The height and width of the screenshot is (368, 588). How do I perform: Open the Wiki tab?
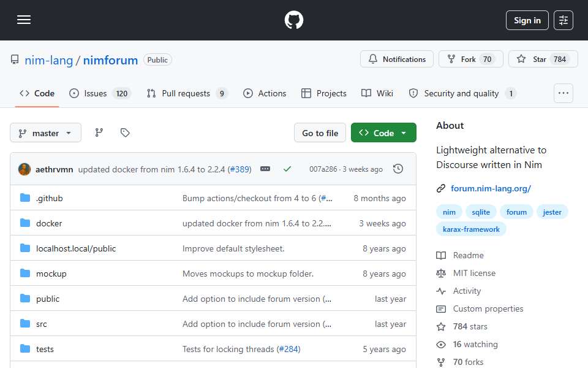click(377, 93)
